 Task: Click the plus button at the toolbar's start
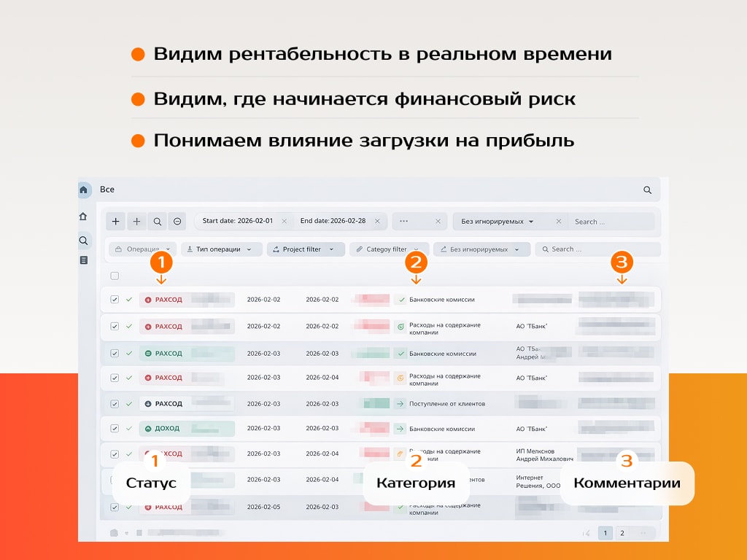pos(116,222)
